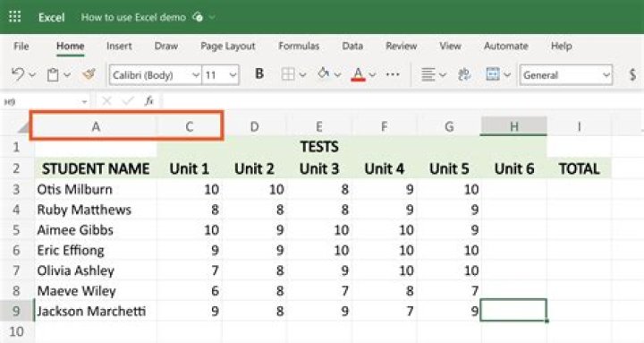Expand the Merge dropdown arrow
The image size is (644, 343).
tap(507, 75)
